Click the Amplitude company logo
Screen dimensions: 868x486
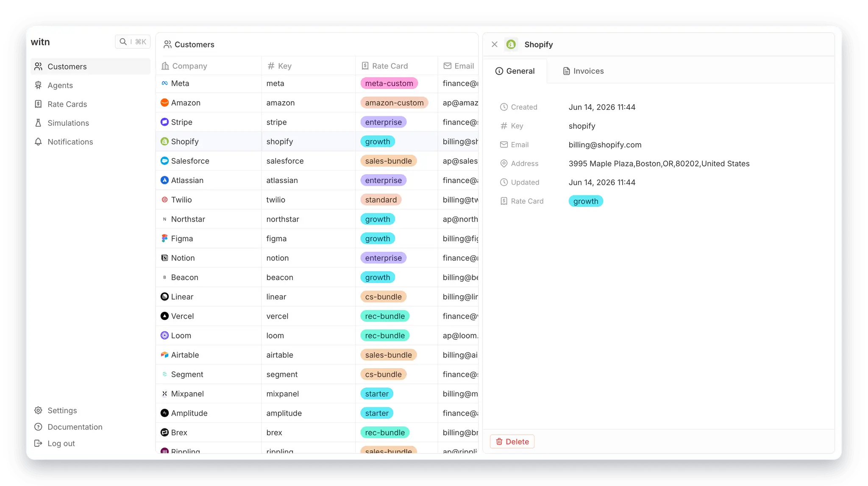(164, 413)
